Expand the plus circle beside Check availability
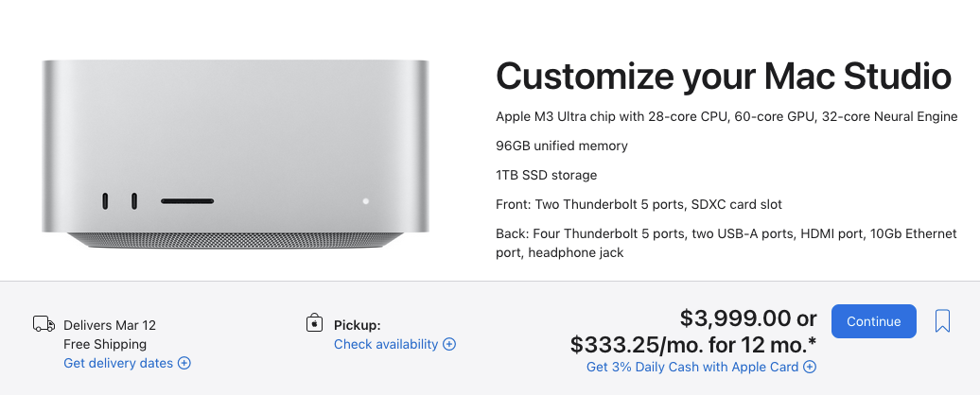The height and width of the screenshot is (395, 980). pyautogui.click(x=449, y=344)
